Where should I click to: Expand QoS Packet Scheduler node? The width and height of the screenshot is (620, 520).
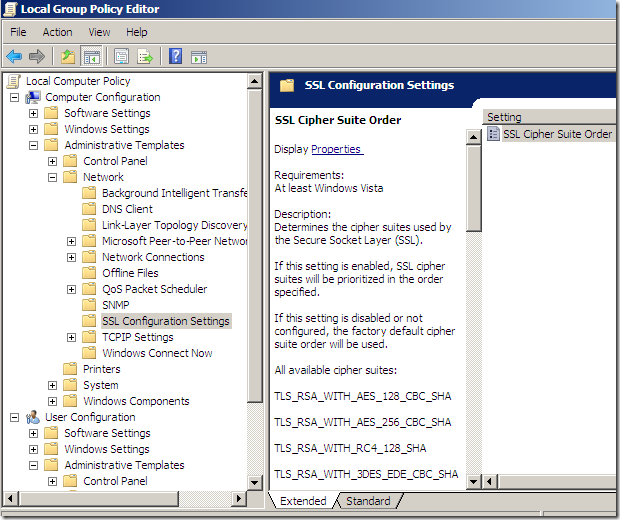pos(72,289)
